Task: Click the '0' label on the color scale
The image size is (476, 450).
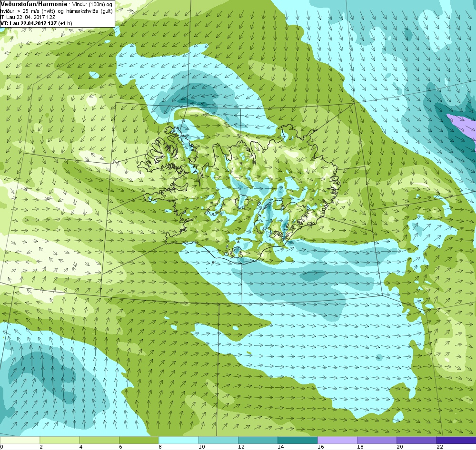Action: click(x=1, y=447)
